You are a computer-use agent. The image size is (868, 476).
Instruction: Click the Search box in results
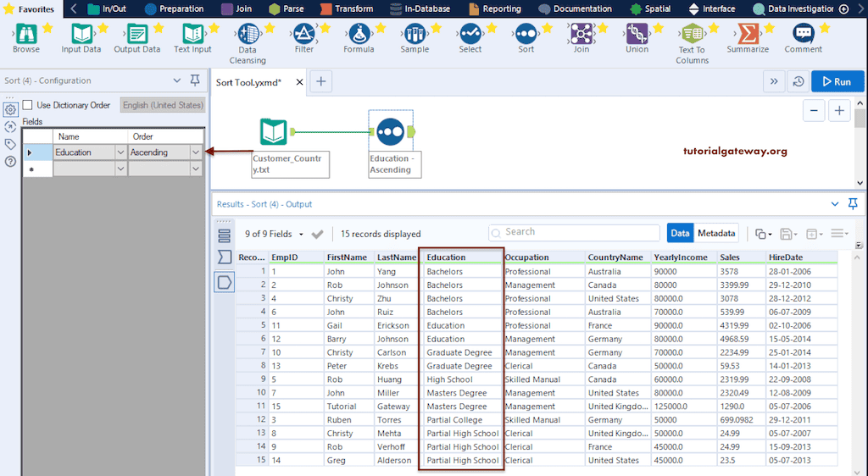(575, 232)
